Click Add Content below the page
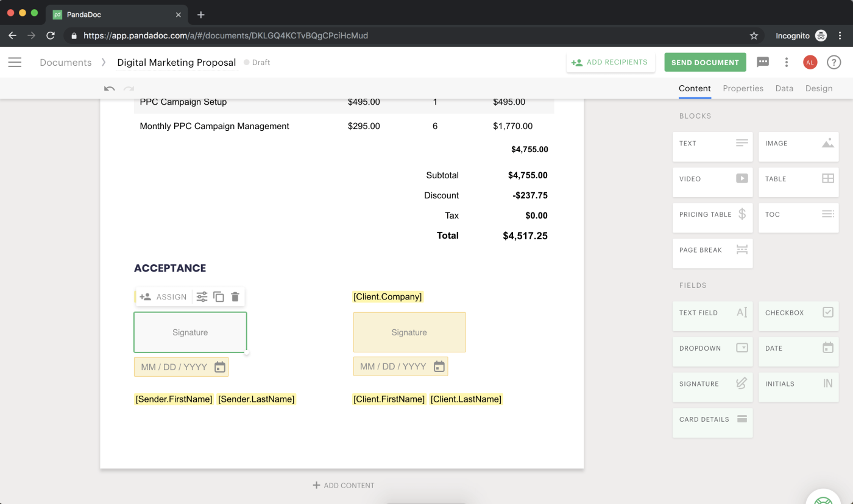 click(344, 485)
